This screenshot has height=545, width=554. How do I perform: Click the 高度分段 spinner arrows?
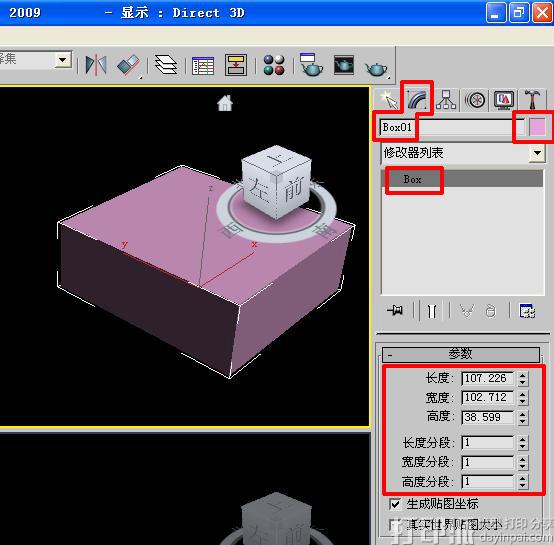pyautogui.click(x=523, y=482)
